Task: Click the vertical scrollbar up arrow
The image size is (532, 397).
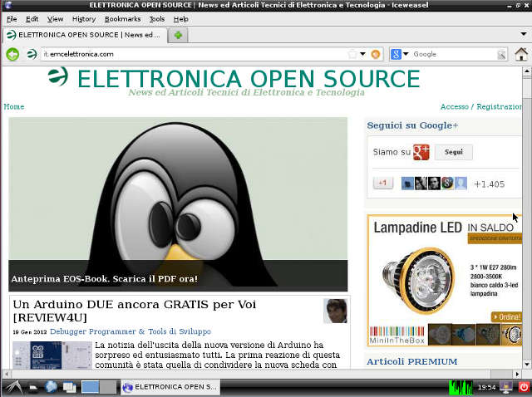Action: click(526, 71)
